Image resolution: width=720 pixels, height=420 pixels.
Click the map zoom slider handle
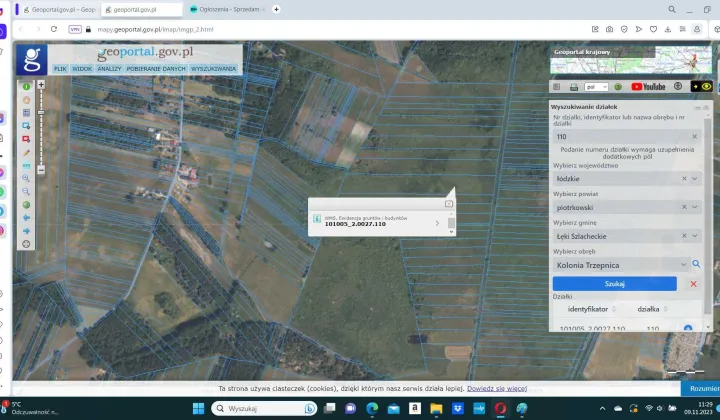[x=41, y=112]
